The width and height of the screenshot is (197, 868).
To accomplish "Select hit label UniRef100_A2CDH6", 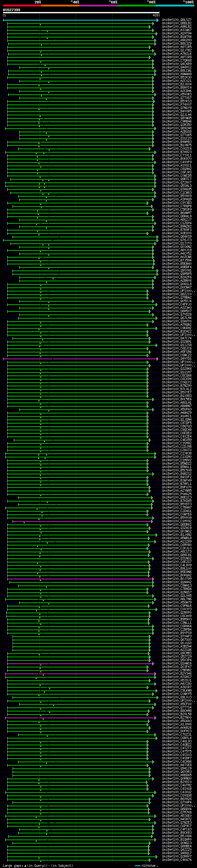I will click(177, 91).
